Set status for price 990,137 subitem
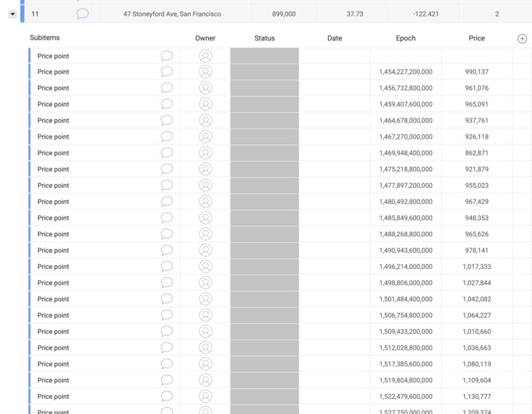Image resolution: width=532 pixels, height=414 pixels. pyautogui.click(x=265, y=72)
